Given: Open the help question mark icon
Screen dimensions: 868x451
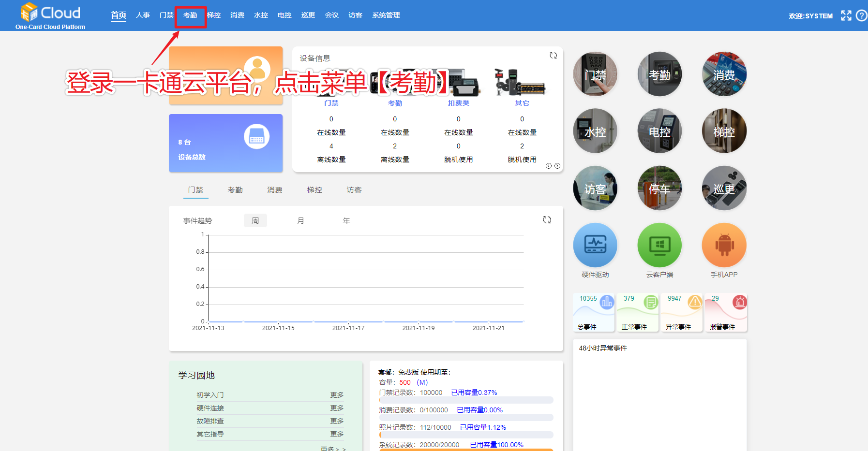Looking at the screenshot, I should pos(861,15).
